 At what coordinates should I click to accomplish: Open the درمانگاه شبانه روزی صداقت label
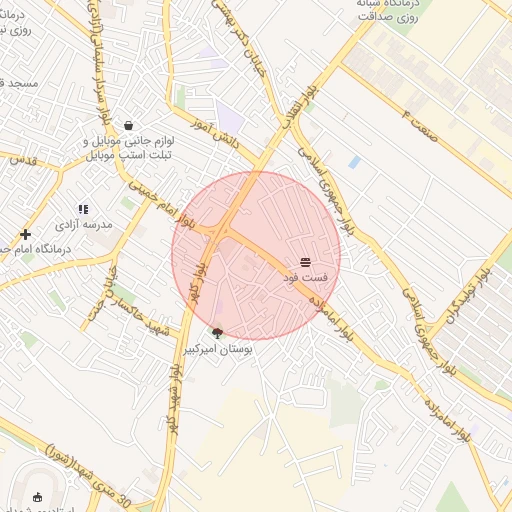[x=388, y=11]
